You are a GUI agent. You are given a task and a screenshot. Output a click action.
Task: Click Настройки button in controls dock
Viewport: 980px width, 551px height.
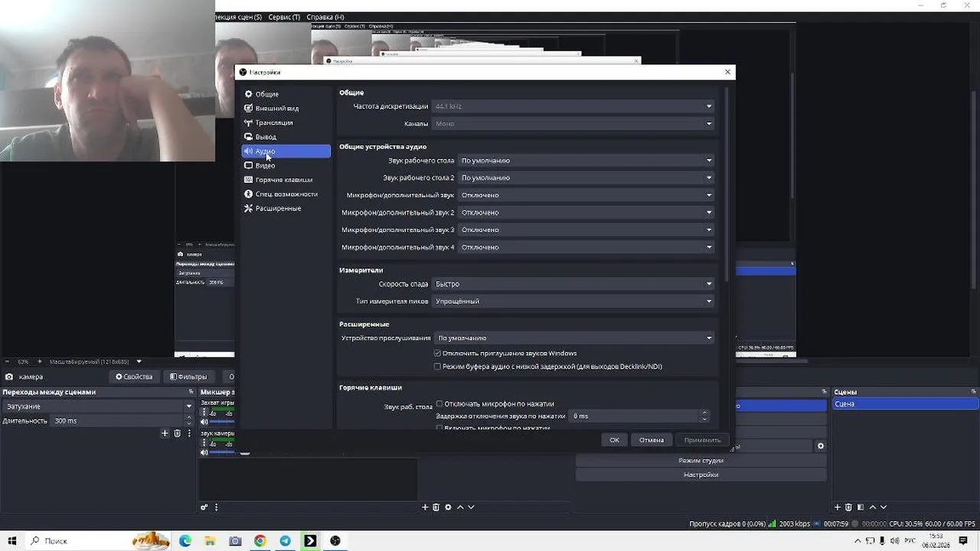(x=701, y=475)
